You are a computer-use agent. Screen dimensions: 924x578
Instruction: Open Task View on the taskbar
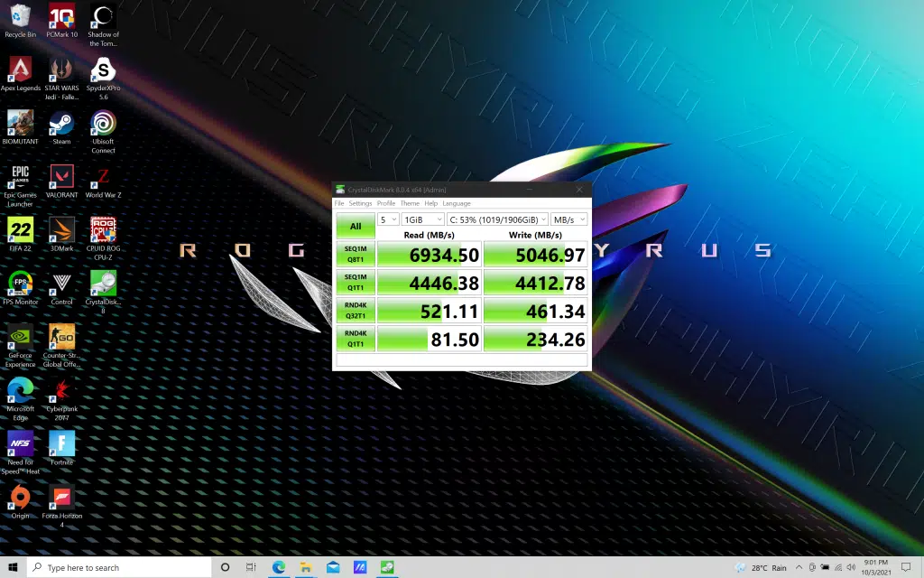pyautogui.click(x=251, y=567)
